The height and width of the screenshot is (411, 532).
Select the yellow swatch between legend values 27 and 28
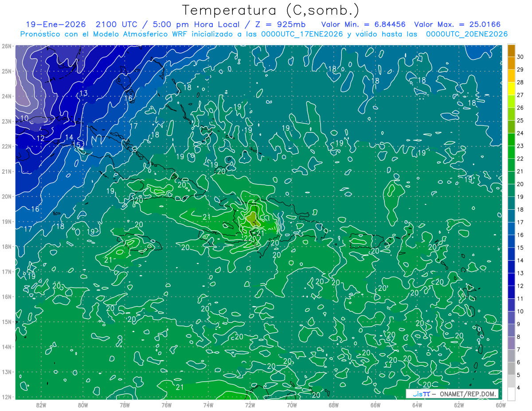tap(511, 89)
